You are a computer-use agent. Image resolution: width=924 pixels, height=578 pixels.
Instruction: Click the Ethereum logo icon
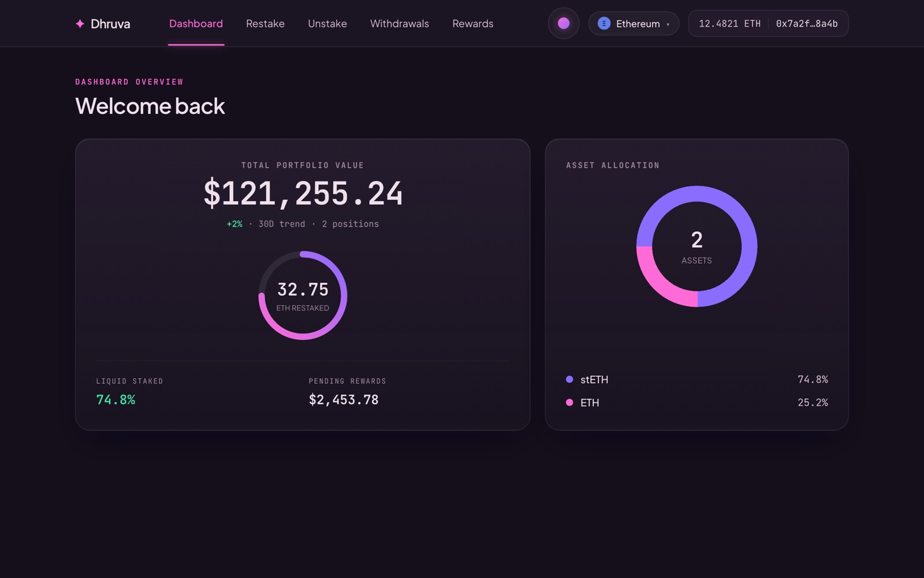click(603, 24)
